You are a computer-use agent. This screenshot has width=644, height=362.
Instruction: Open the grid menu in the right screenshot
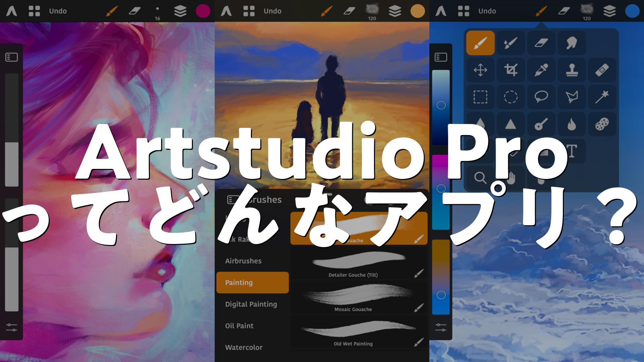464,11
